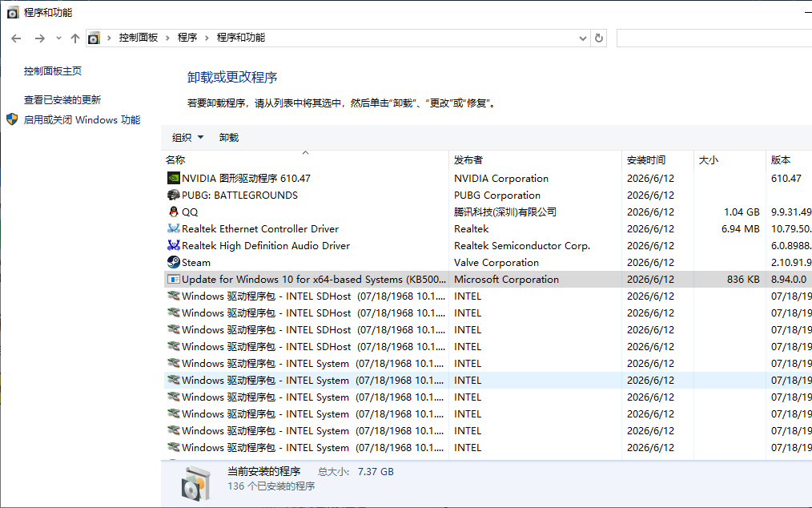Focus the search box beside refresh
This screenshot has height=508, width=812.
[x=714, y=38]
